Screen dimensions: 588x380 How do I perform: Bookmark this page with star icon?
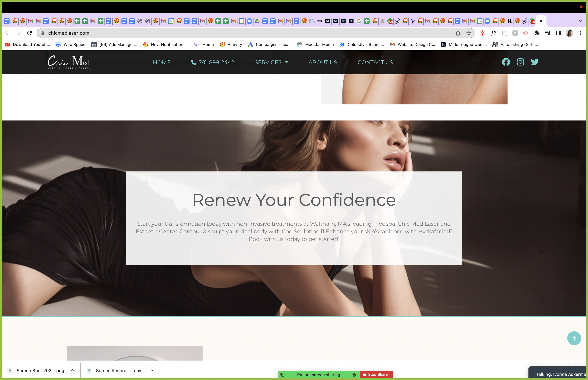[469, 33]
